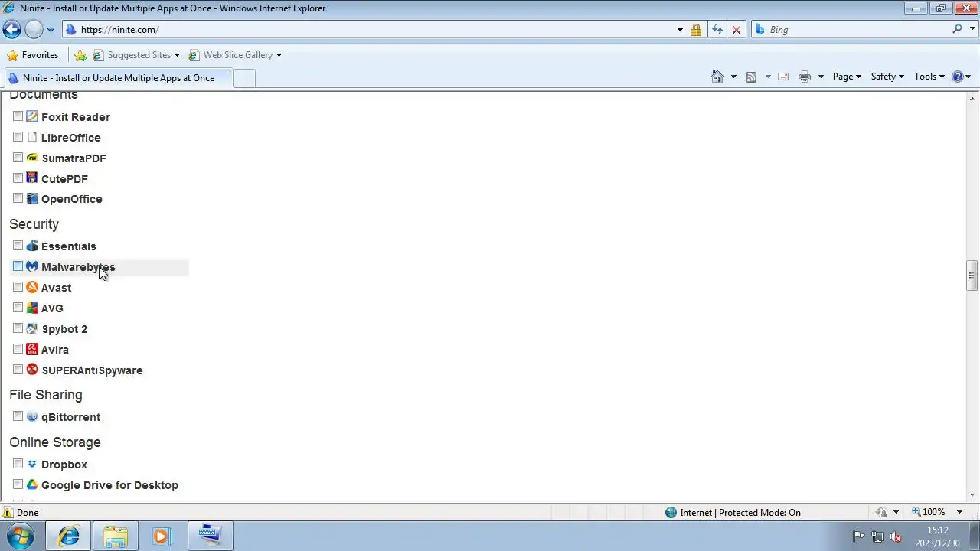Viewport: 980px width, 551px height.
Task: Add to Favorites bar star icon
Action: pos(80,55)
